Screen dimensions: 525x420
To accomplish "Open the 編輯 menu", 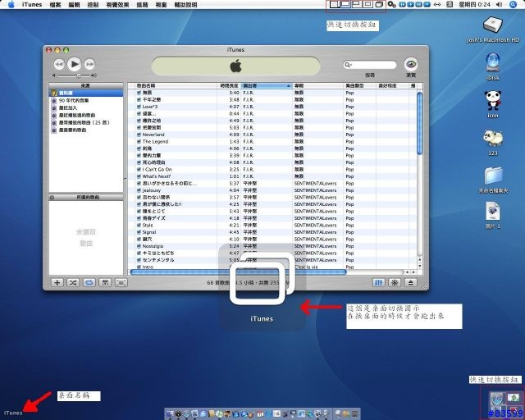I will click(74, 5).
